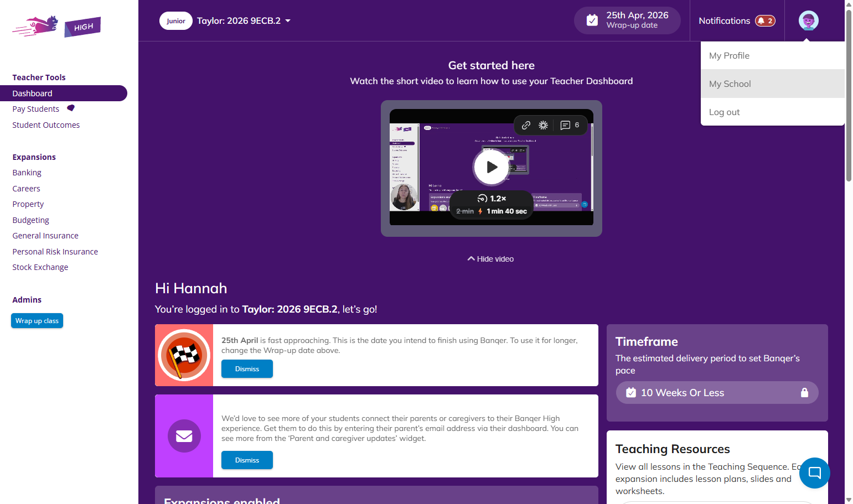The width and height of the screenshot is (853, 504).
Task: Select My Profile from the menu
Action: coord(772,55)
